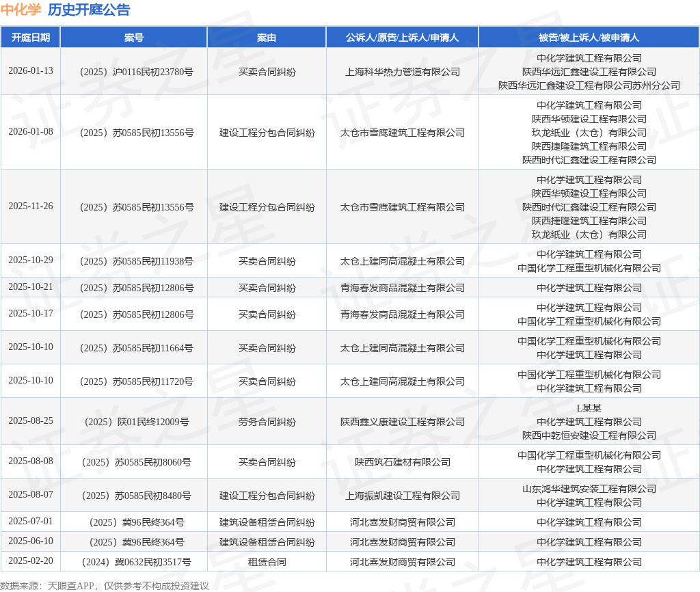Click 建筑设备租赁合同纠纷 in the 2025-07-01 row
The width and height of the screenshot is (700, 592).
point(267,522)
